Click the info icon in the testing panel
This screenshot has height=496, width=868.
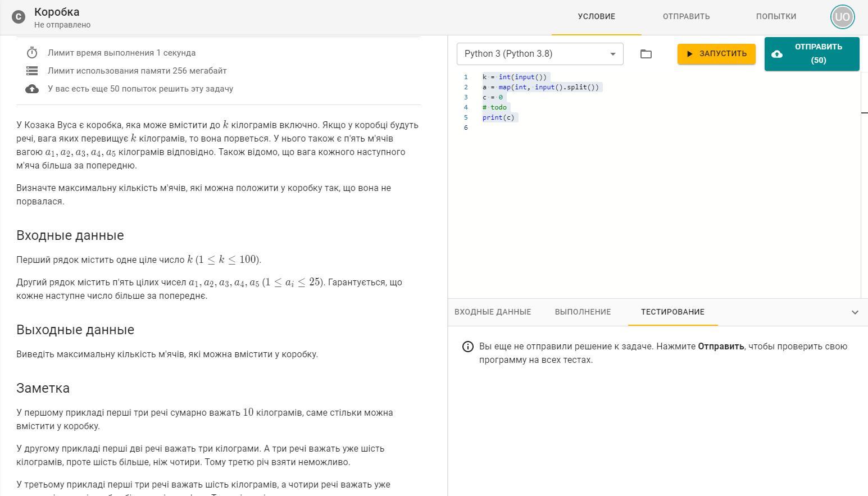467,347
